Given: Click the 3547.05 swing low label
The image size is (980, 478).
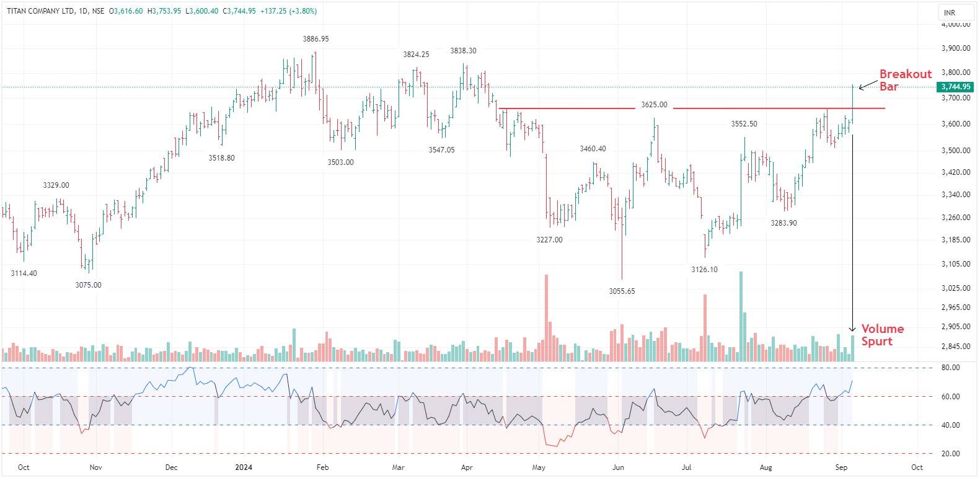Looking at the screenshot, I should pyautogui.click(x=441, y=150).
